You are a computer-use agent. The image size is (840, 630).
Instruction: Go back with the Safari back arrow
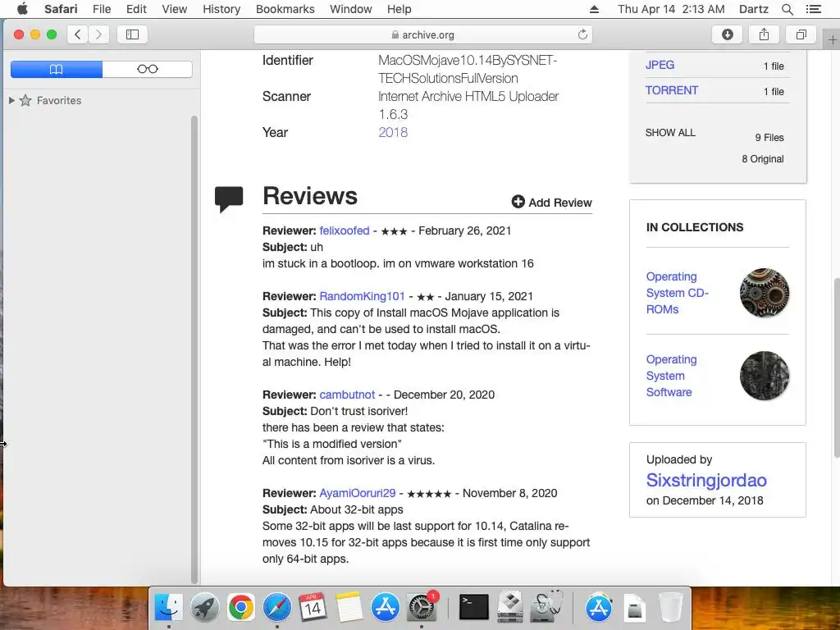(x=78, y=34)
